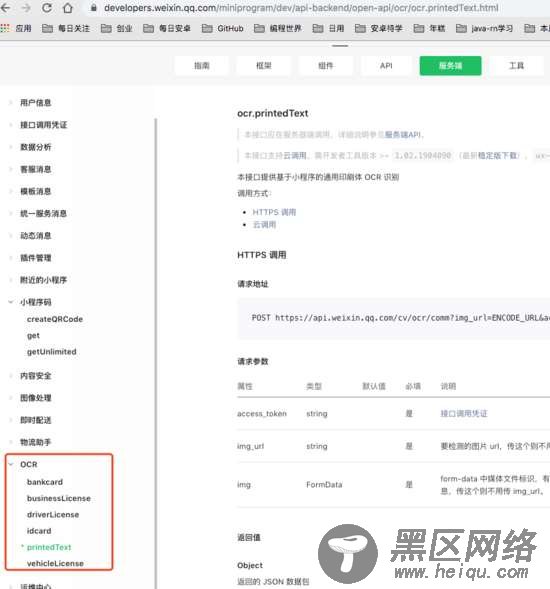Open the GitHub bookmark folder
The image size is (550, 589).
(222, 28)
